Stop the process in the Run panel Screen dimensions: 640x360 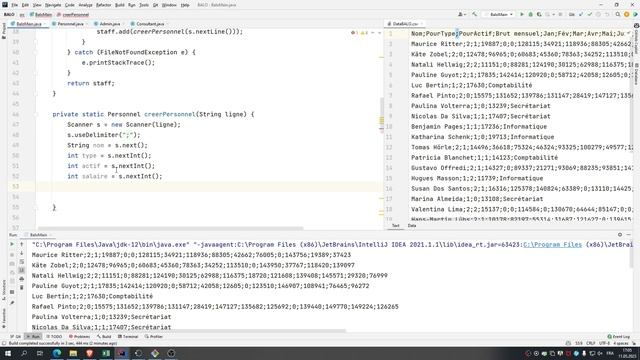12,254
